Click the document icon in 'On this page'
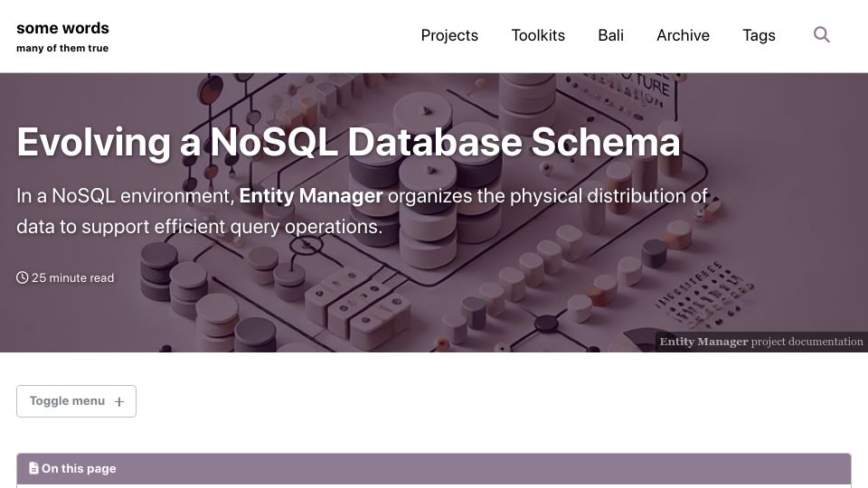 (33, 468)
